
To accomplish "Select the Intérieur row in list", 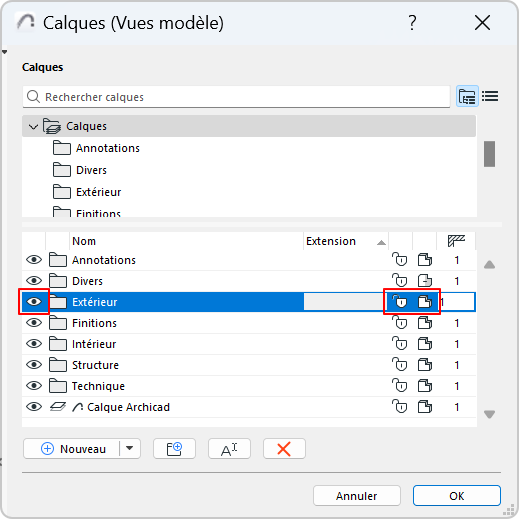I will point(249,344).
